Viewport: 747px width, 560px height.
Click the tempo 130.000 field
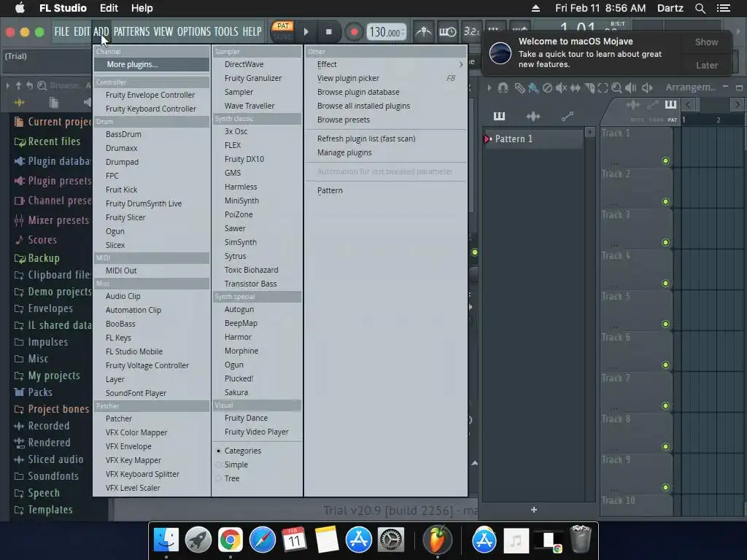click(387, 32)
